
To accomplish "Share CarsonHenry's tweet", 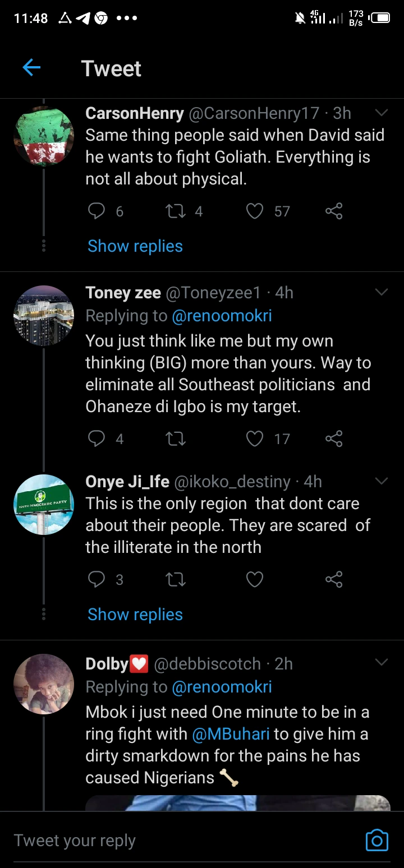I will coord(334,211).
